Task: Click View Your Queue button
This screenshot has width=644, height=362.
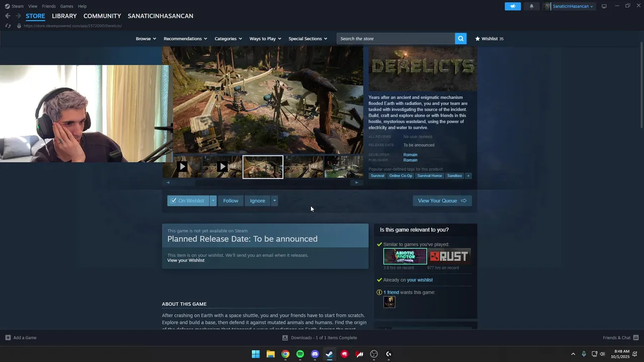Action: (442, 201)
